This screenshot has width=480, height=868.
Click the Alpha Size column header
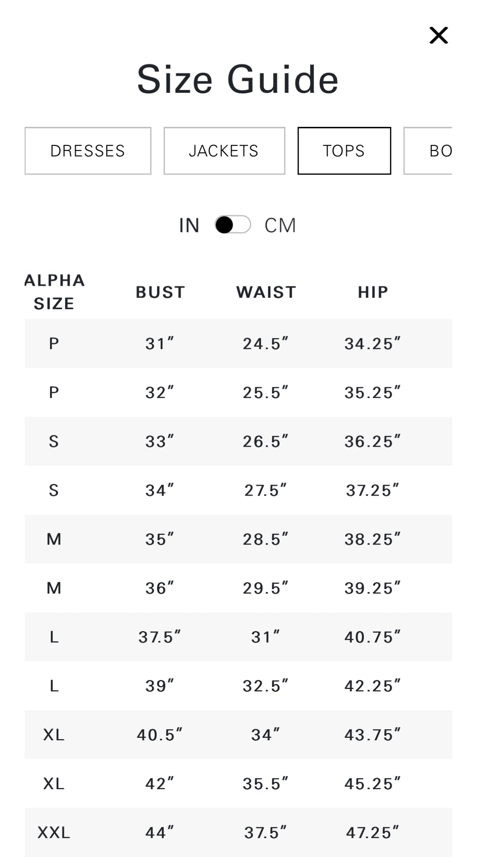click(x=54, y=292)
